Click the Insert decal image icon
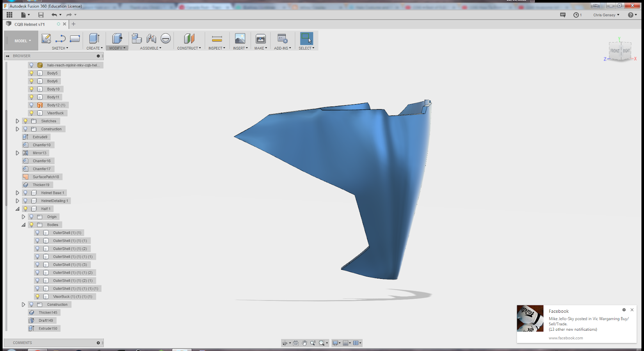 [240, 39]
